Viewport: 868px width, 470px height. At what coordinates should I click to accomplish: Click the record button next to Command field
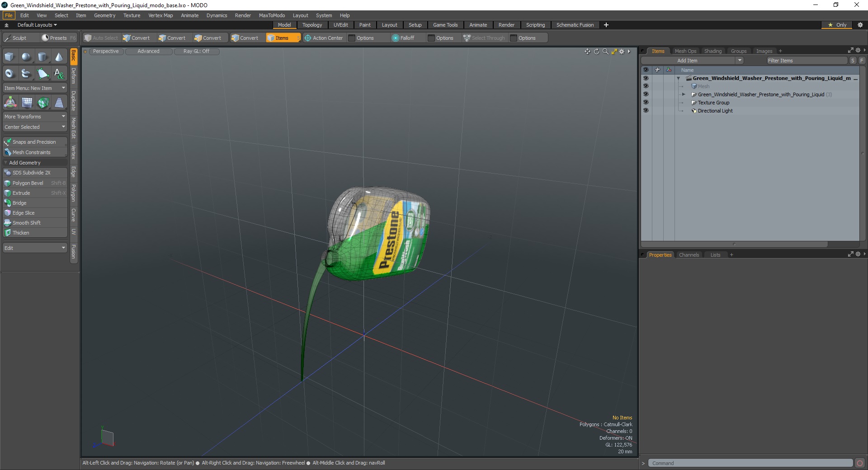point(860,463)
